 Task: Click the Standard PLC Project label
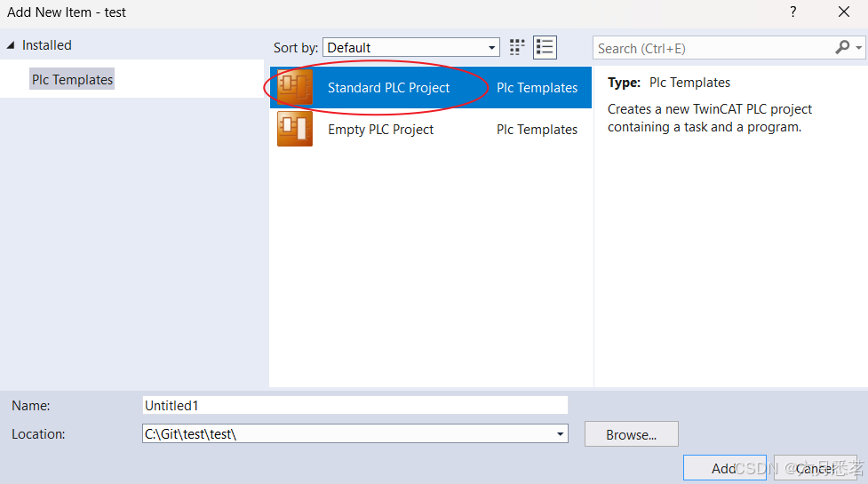[388, 87]
